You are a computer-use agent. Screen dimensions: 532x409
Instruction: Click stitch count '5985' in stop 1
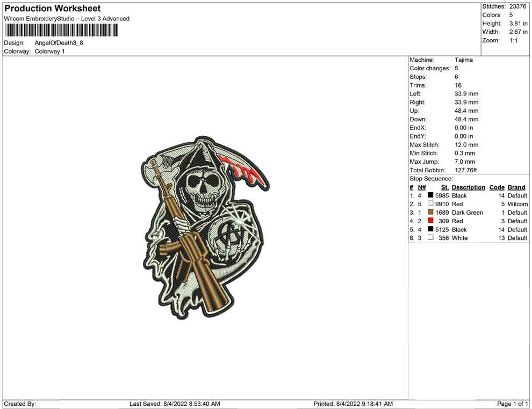(442, 195)
